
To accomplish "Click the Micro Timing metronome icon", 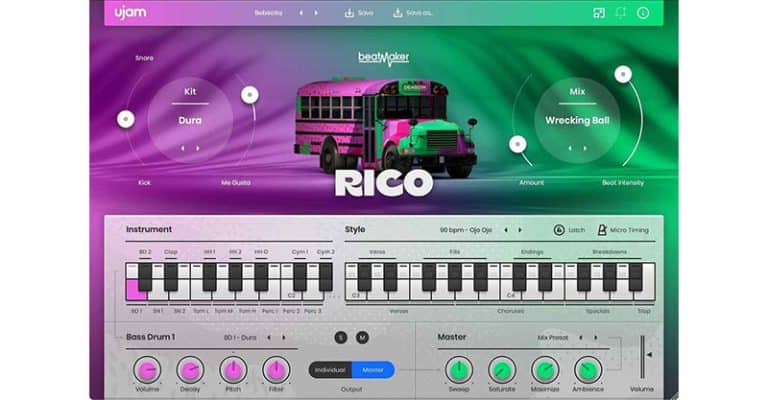I will (602, 230).
